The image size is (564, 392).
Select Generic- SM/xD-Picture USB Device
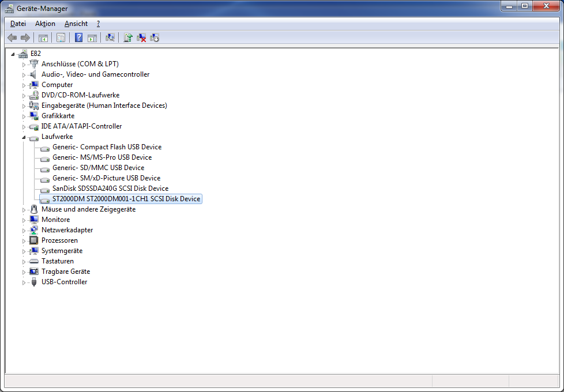[107, 178]
